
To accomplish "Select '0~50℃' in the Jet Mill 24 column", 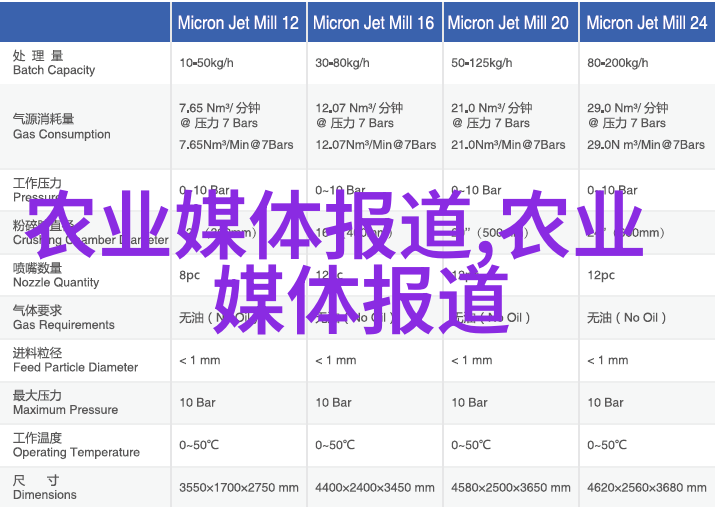I will coord(607,445).
